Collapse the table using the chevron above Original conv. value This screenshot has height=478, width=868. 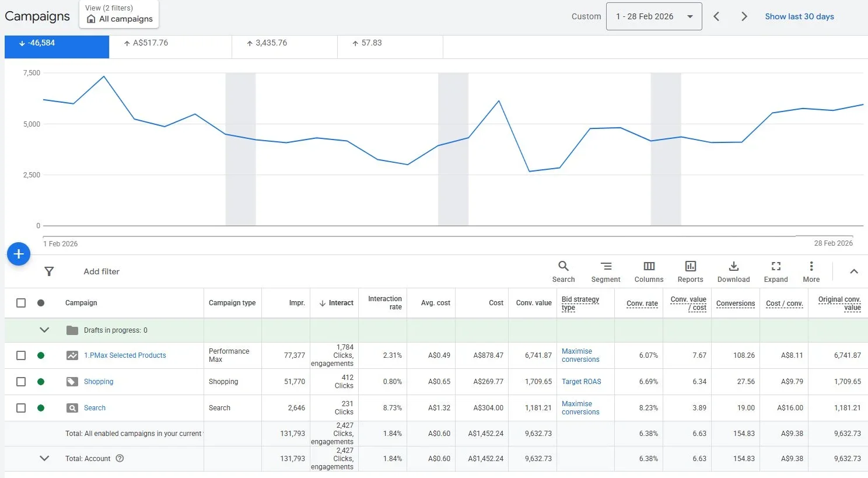[x=853, y=271]
